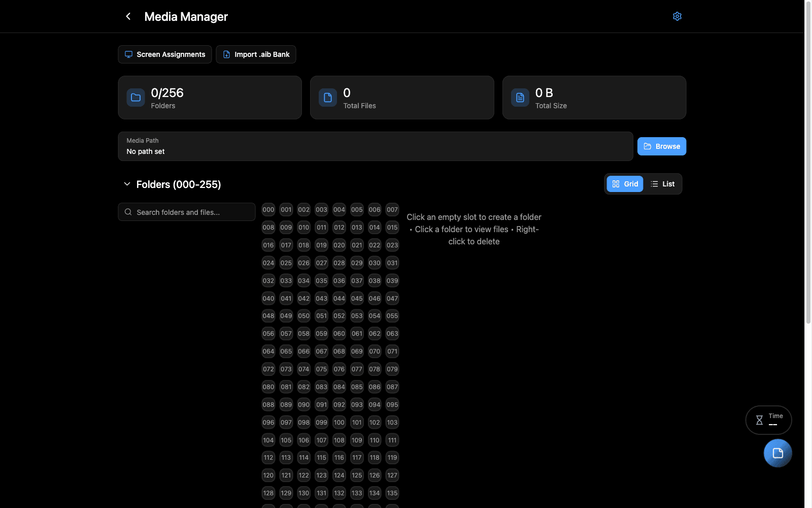Select empty slot 135
Image resolution: width=812 pixels, height=508 pixels.
point(392,493)
